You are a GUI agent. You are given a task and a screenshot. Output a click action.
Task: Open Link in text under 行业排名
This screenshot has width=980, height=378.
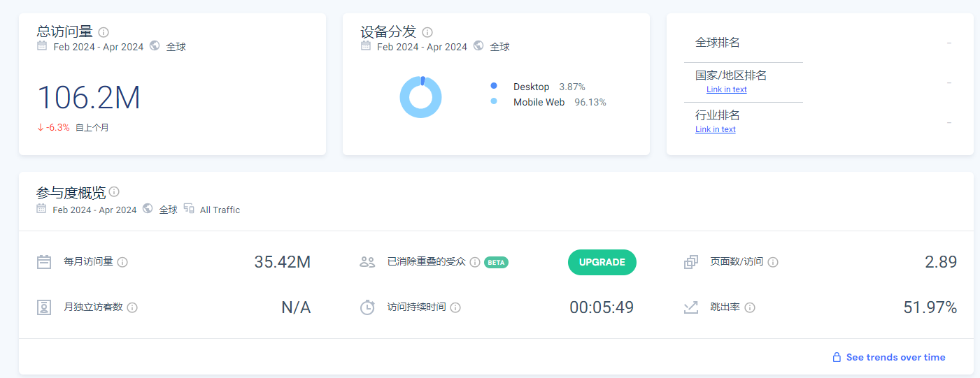pos(715,129)
